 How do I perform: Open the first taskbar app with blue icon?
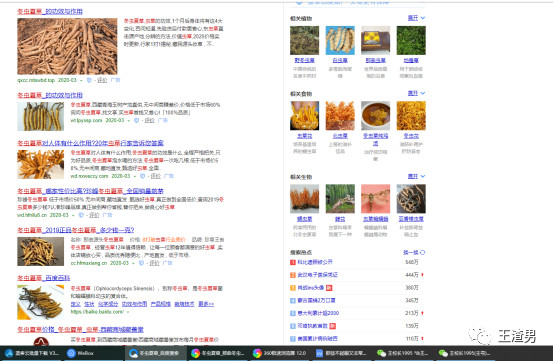coord(32,353)
